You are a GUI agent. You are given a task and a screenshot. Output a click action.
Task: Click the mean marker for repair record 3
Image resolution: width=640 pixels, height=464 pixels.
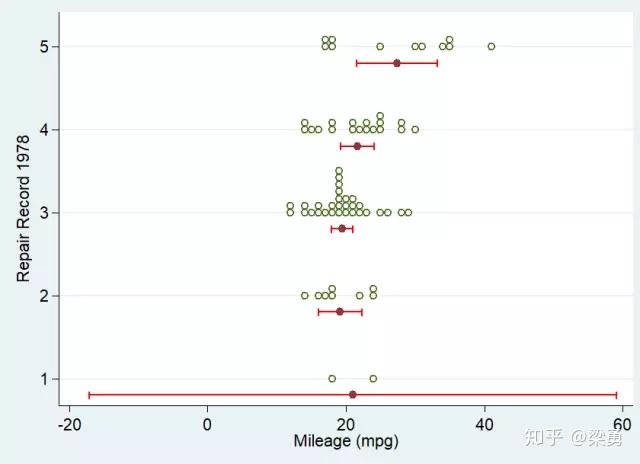342,229
